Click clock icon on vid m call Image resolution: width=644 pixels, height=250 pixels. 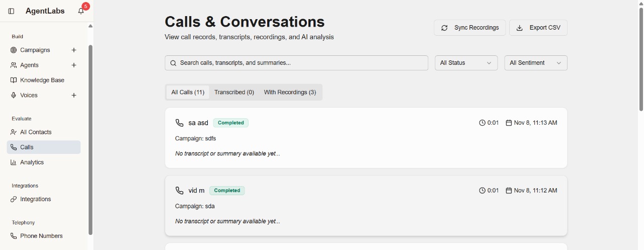tap(482, 191)
